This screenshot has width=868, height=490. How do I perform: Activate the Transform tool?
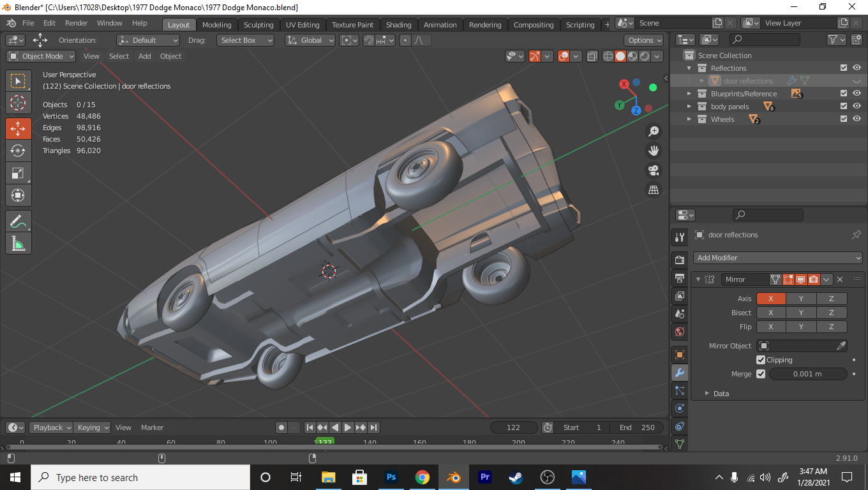click(x=18, y=195)
